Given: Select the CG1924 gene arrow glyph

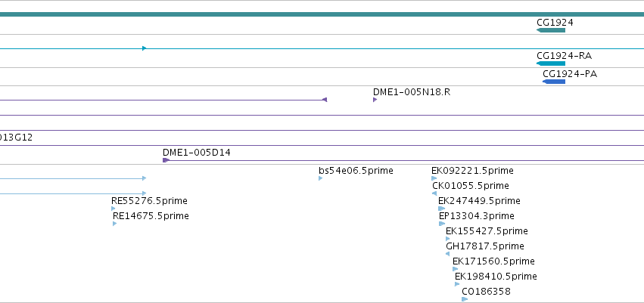Looking at the screenshot, I should click(x=551, y=30).
